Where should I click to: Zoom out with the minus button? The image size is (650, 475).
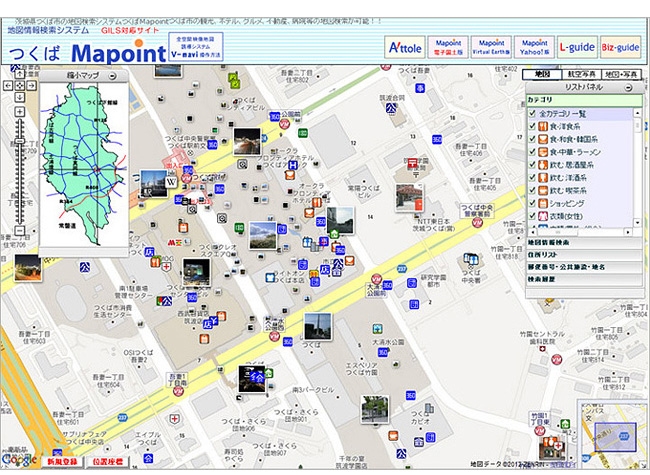[19, 230]
